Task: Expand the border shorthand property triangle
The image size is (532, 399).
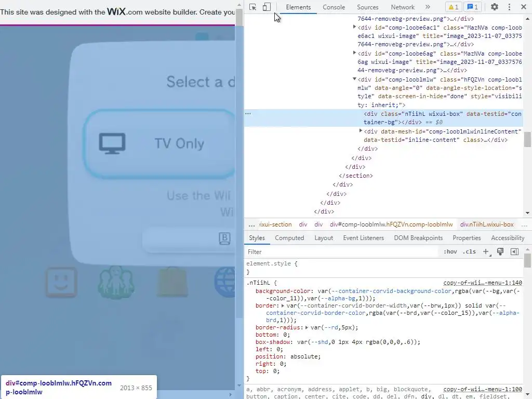Action: 283,305
